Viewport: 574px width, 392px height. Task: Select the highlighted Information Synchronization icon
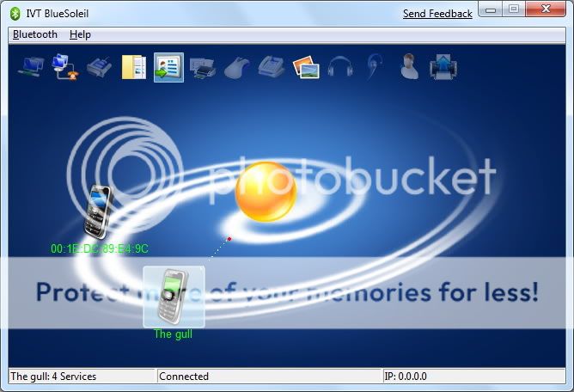tap(168, 67)
